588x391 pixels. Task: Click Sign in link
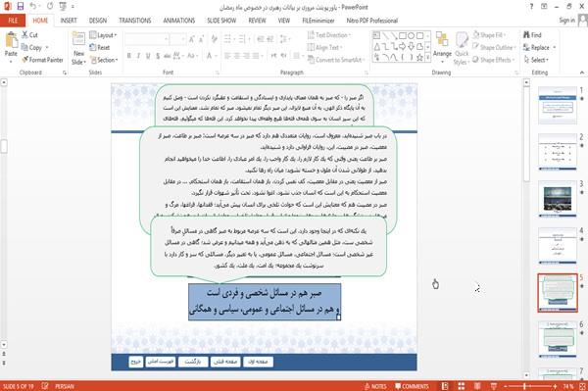tap(567, 21)
